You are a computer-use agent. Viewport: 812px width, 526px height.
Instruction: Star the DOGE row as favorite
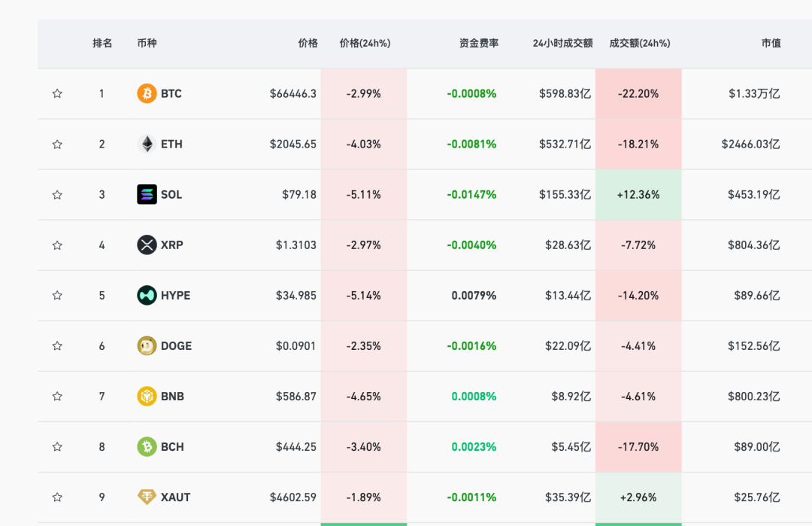[57, 346]
